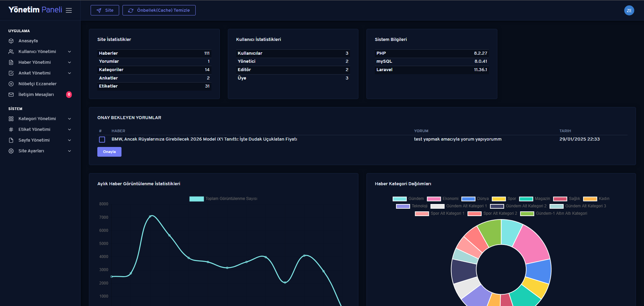
Task: Tick the checkbox for the BMW comment
Action: tap(102, 140)
